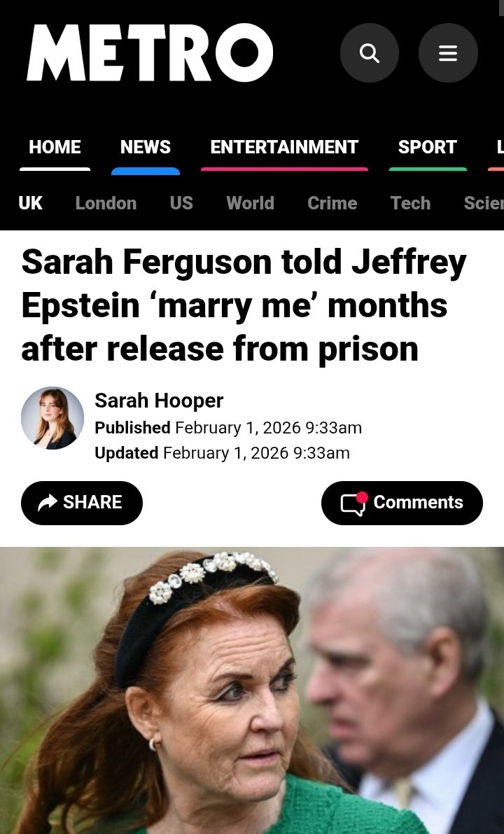Click the article headline text

tap(244, 305)
